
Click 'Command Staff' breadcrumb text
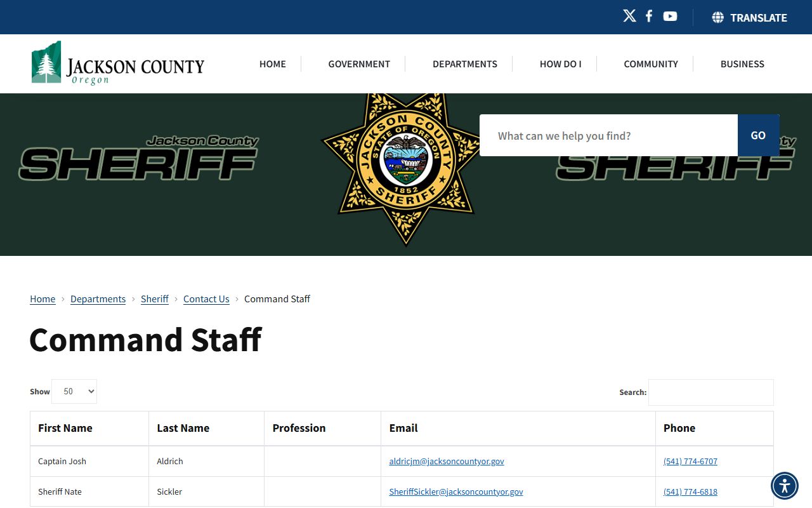tap(277, 299)
